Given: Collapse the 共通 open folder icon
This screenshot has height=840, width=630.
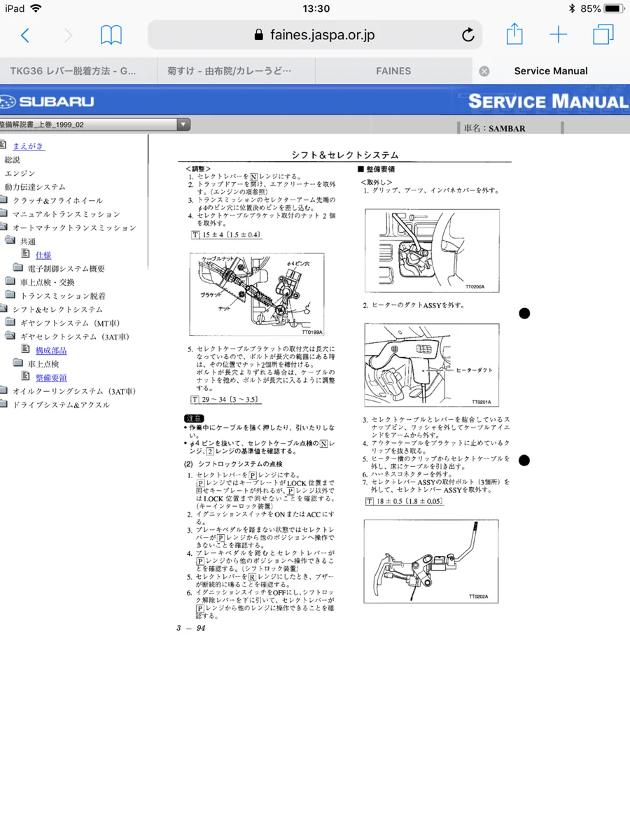Looking at the screenshot, I should 10,241.
